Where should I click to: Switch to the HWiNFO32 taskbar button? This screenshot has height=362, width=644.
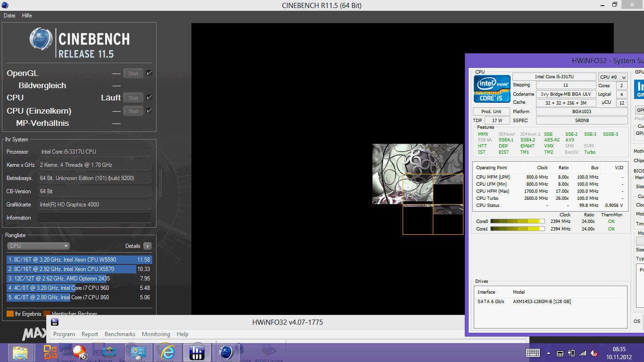pos(197,353)
